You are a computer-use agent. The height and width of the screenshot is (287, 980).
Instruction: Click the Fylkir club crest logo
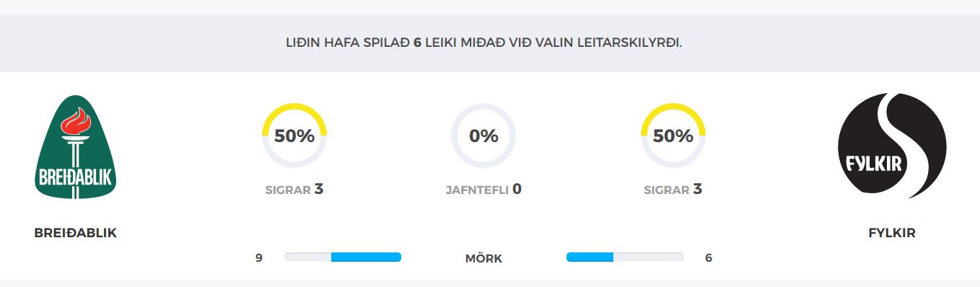891,146
